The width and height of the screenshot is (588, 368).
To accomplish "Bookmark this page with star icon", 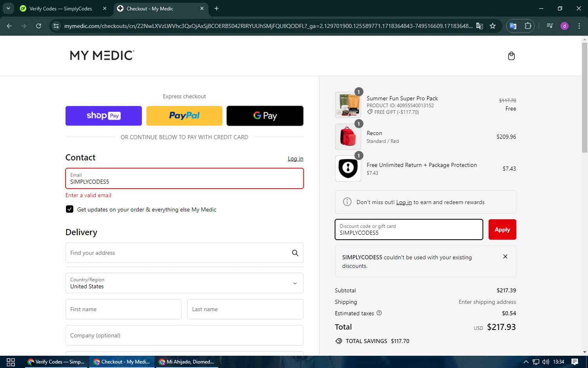I will [x=493, y=26].
